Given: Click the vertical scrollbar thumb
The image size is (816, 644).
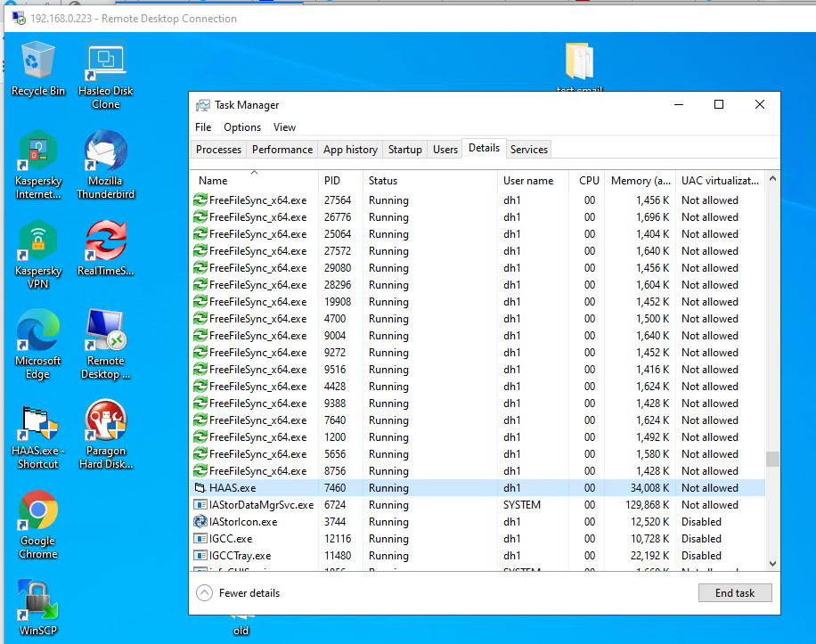Looking at the screenshot, I should 773,459.
